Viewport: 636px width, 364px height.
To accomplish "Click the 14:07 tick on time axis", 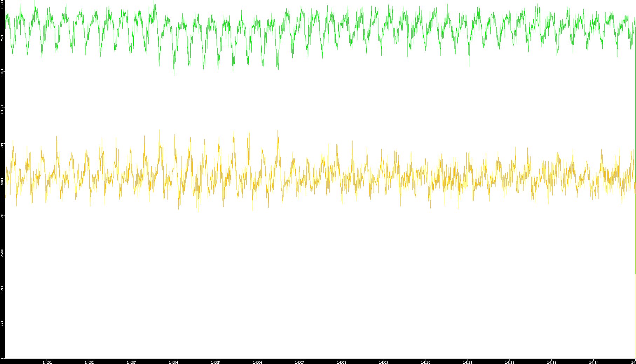I will coord(299,362).
